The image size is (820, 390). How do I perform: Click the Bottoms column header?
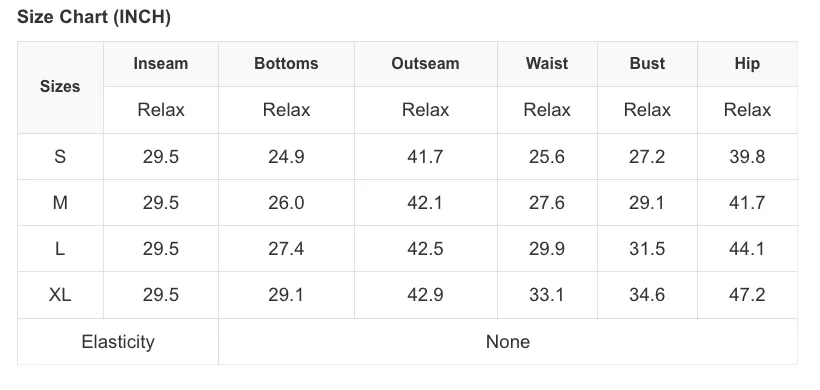(286, 64)
